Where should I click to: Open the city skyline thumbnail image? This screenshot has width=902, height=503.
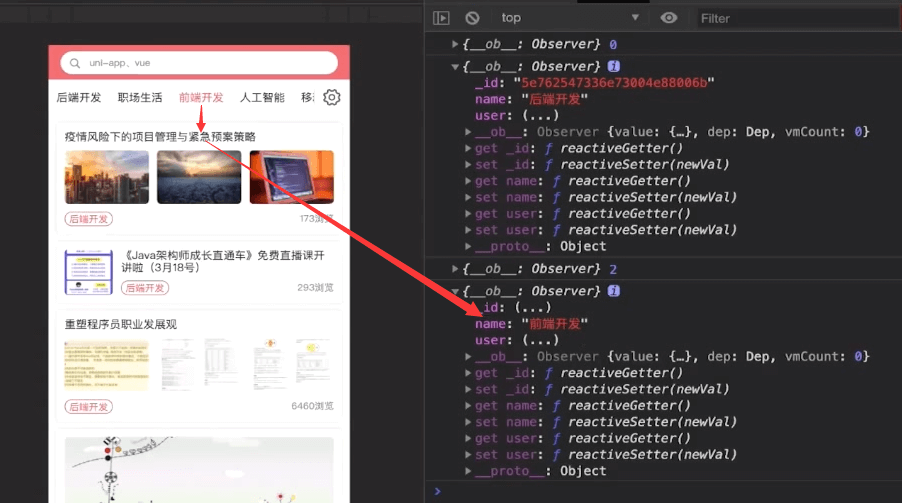click(107, 177)
